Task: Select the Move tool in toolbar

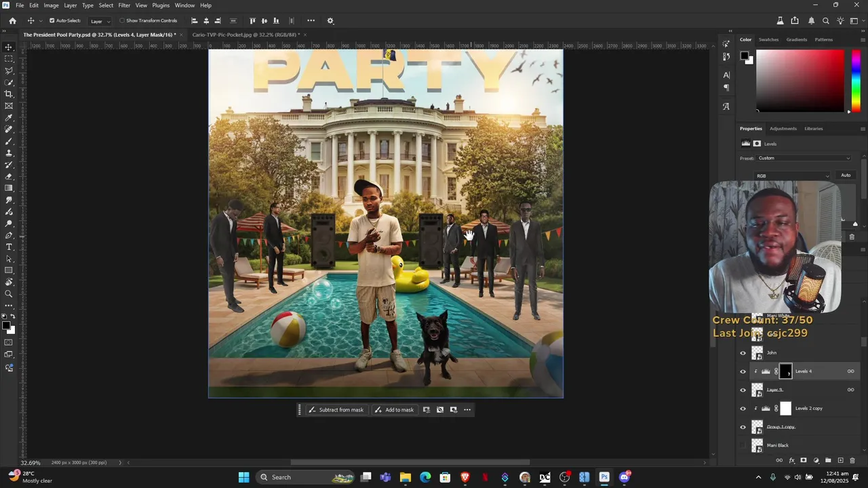Action: pyautogui.click(x=9, y=47)
